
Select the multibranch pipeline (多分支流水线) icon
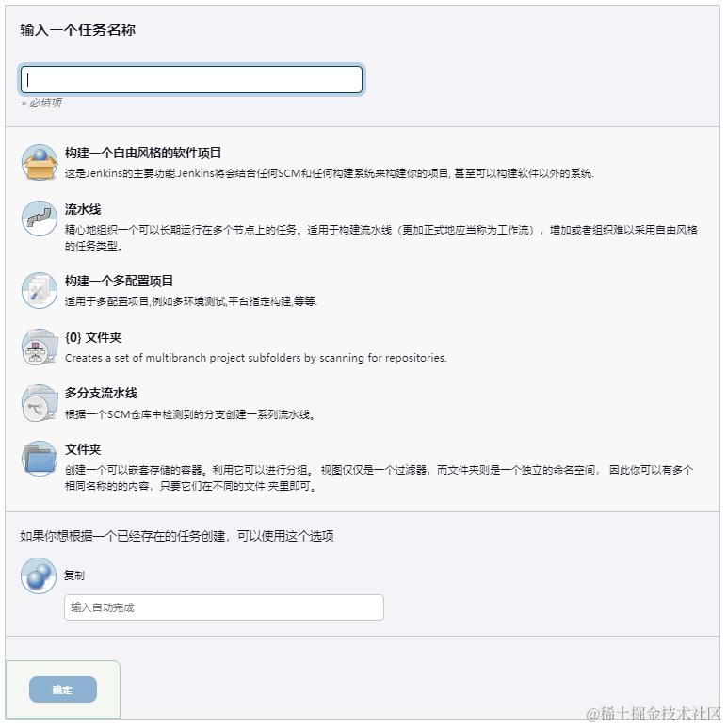(40, 403)
